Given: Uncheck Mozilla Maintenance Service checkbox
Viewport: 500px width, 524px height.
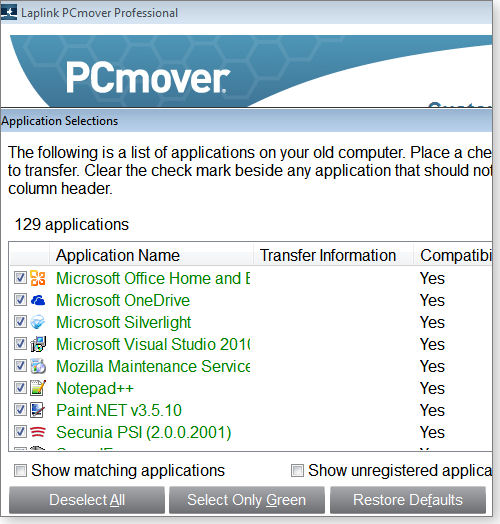Looking at the screenshot, I should (x=20, y=366).
